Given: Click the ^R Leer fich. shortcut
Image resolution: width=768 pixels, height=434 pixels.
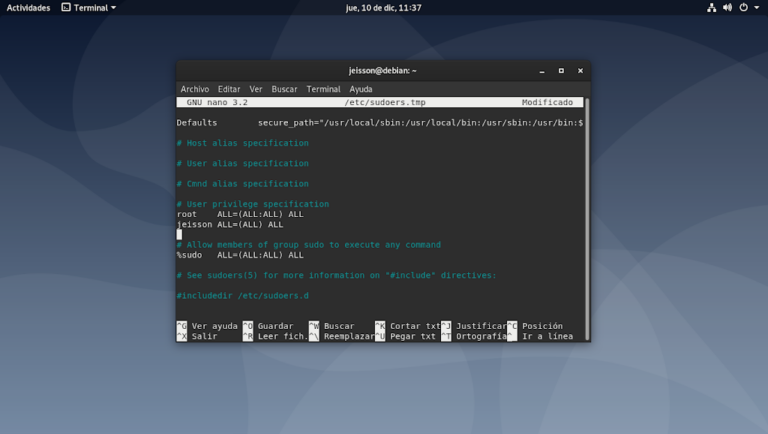Looking at the screenshot, I should 275,336.
